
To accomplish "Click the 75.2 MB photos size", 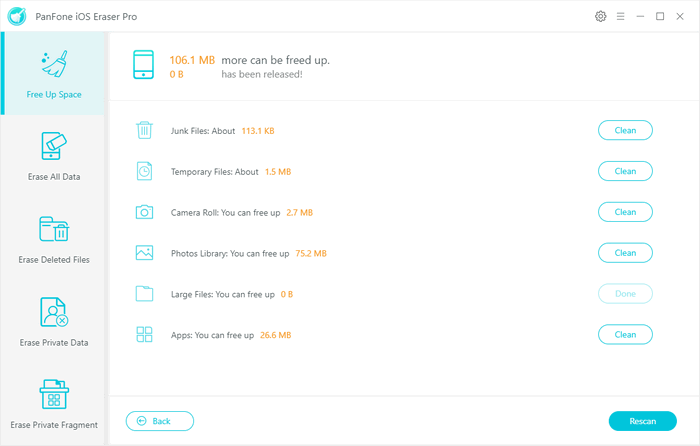I will click(311, 254).
